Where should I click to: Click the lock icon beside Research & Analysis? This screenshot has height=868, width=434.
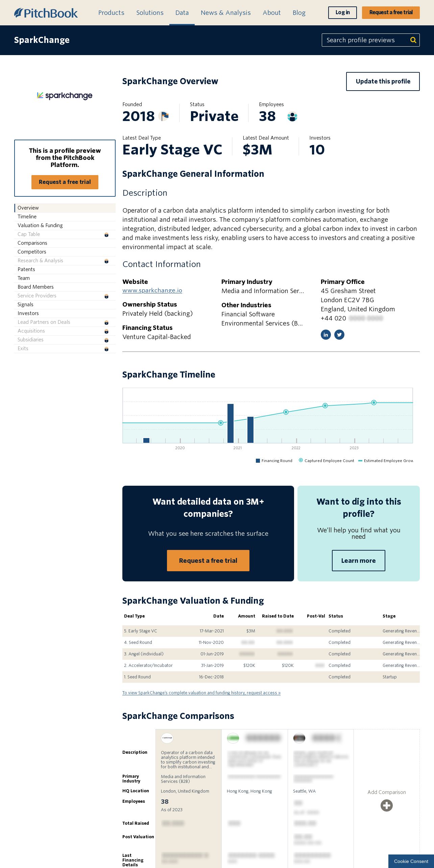(x=106, y=261)
